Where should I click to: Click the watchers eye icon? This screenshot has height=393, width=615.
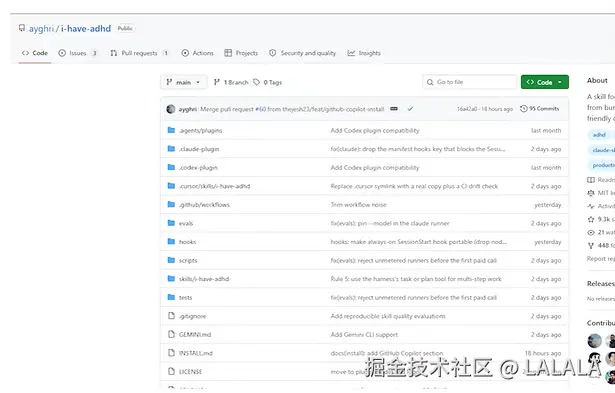coord(591,233)
